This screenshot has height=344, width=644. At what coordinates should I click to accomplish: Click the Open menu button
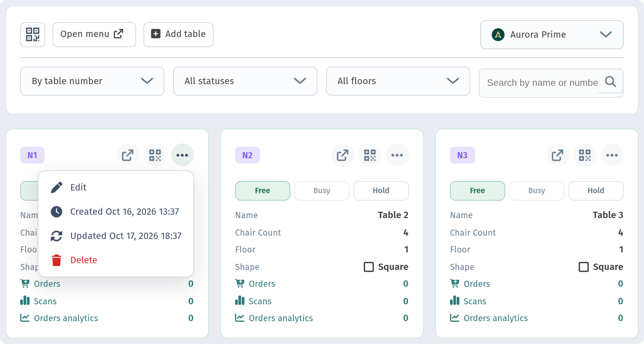tap(94, 35)
